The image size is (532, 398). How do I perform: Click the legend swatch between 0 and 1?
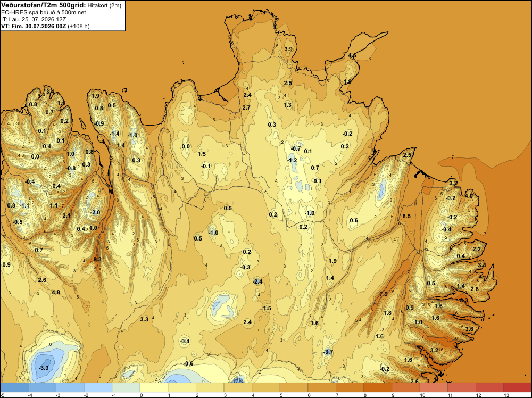pyautogui.click(x=154, y=387)
